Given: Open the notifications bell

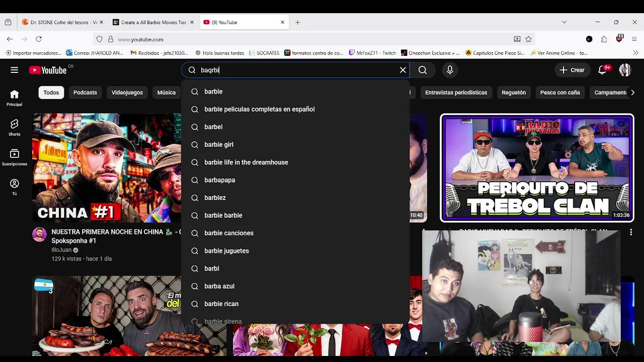Looking at the screenshot, I should point(602,70).
